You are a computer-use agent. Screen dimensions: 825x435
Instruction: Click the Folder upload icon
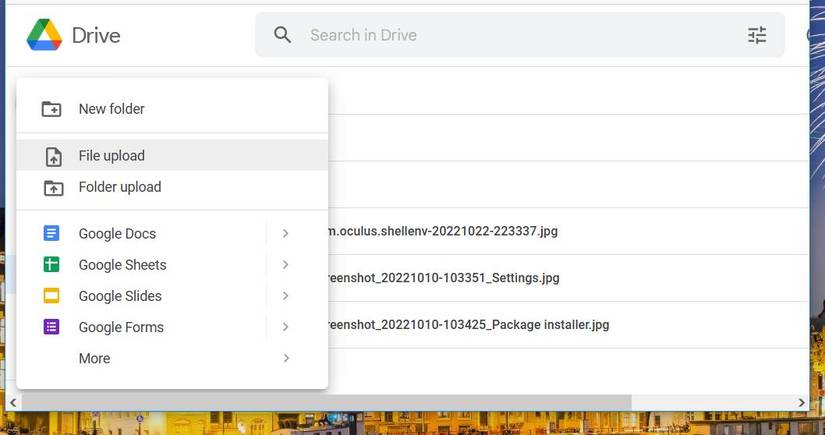pos(53,188)
